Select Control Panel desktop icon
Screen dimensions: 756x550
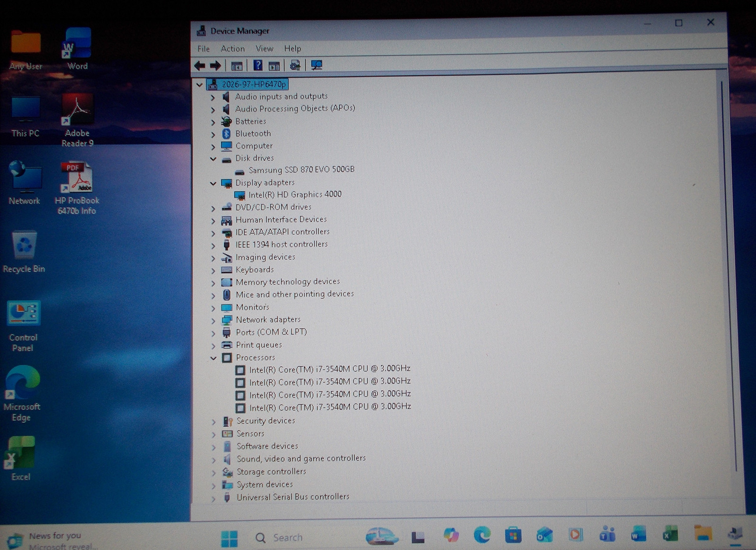[x=23, y=327]
